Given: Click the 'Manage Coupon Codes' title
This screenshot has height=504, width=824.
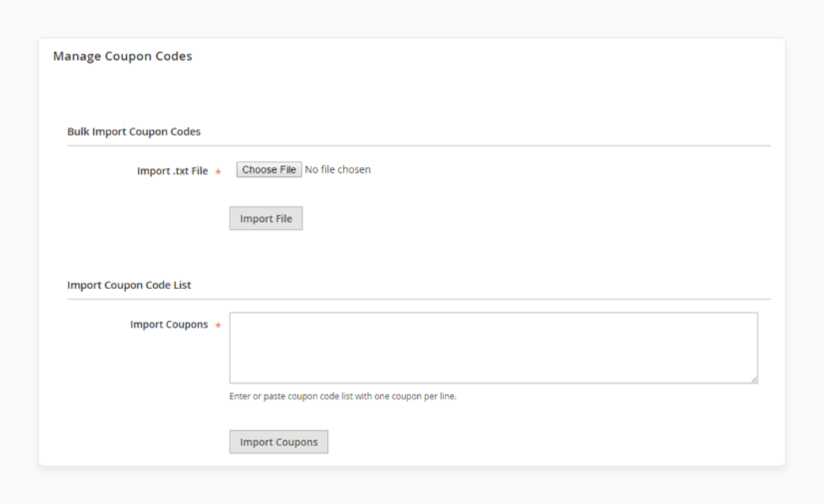Looking at the screenshot, I should [x=122, y=56].
